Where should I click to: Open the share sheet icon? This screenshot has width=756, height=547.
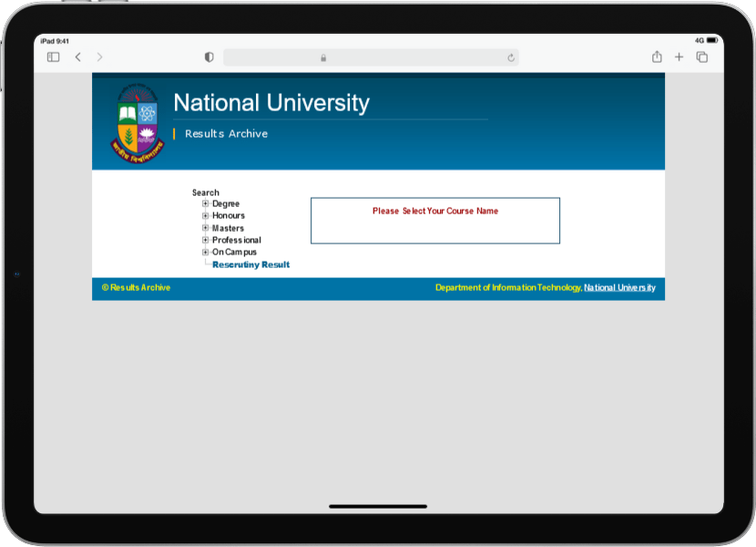click(657, 57)
